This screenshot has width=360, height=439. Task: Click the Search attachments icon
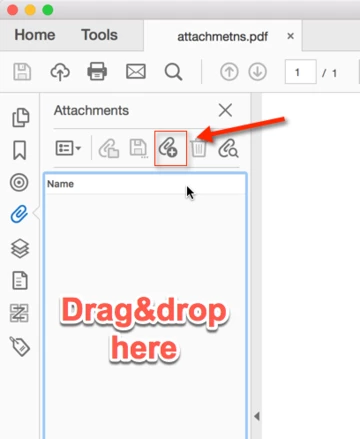228,148
